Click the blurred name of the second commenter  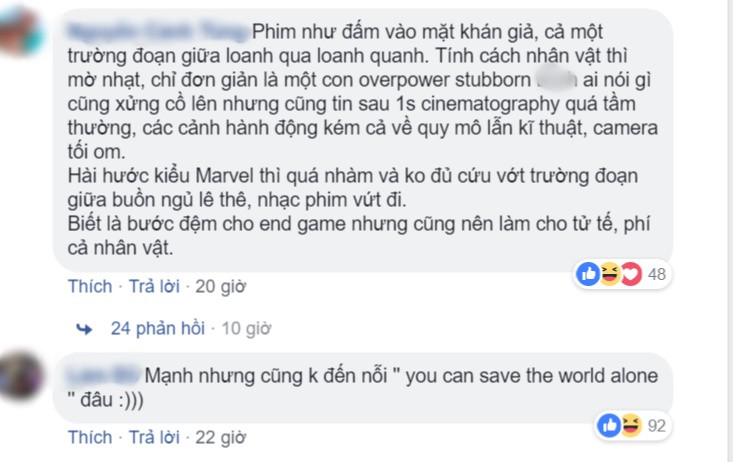(104, 375)
